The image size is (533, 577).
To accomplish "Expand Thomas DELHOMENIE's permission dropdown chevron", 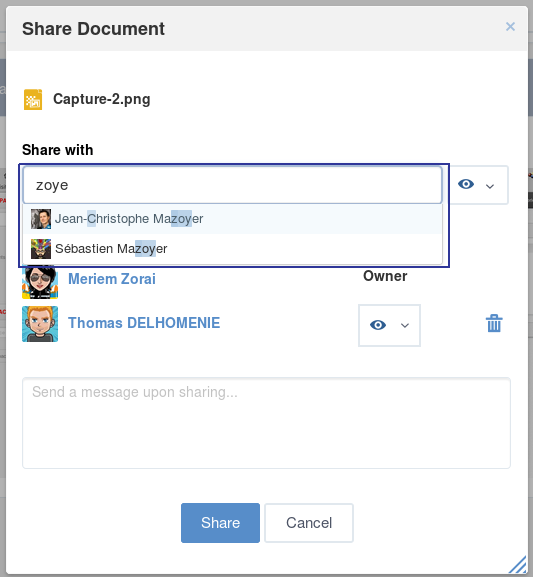I will click(405, 325).
